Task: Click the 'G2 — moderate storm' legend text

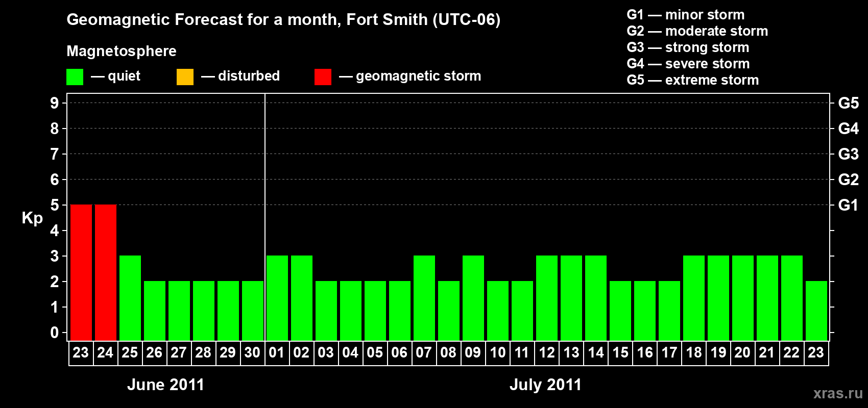Action: point(697,31)
